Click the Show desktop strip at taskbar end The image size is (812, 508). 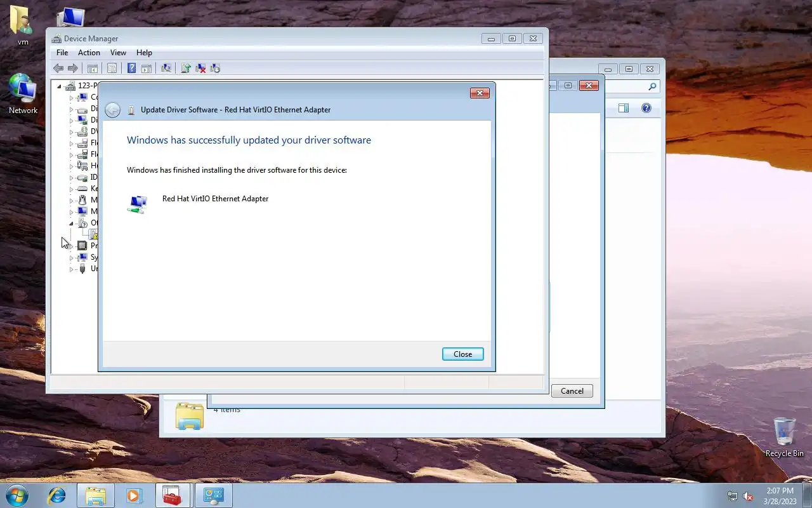point(808,496)
